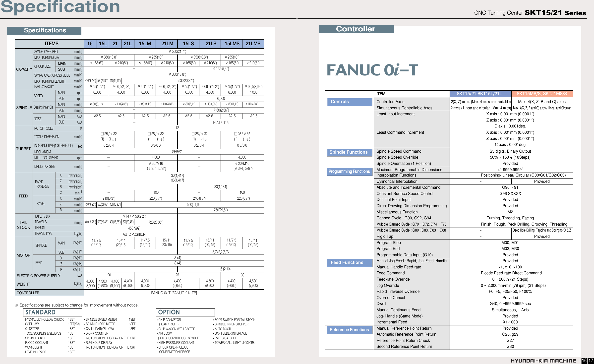Click the SKT15/21,SKT15L/21L column header

coord(480,94)
